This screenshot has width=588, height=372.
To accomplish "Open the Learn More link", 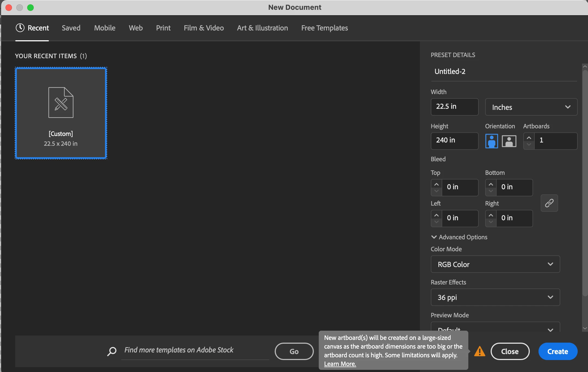I will click(x=340, y=364).
